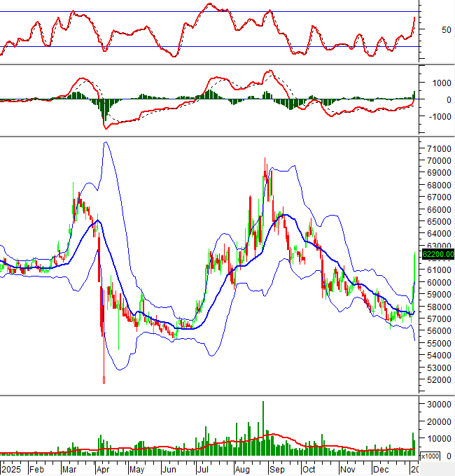Click the 50 level label on the oscillator panel
The image size is (455, 476).
pyautogui.click(x=427, y=29)
